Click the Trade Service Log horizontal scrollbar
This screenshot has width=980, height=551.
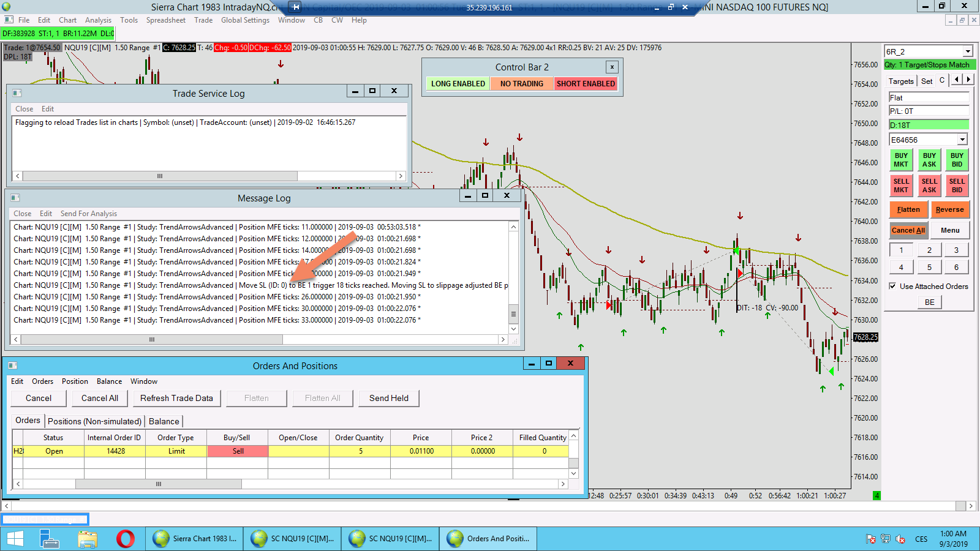point(160,176)
